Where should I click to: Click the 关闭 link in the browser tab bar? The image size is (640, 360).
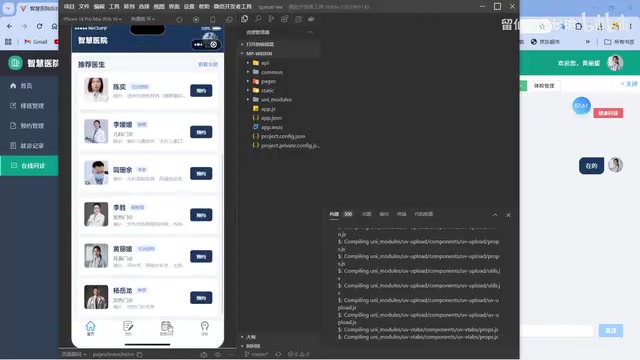click(x=629, y=84)
